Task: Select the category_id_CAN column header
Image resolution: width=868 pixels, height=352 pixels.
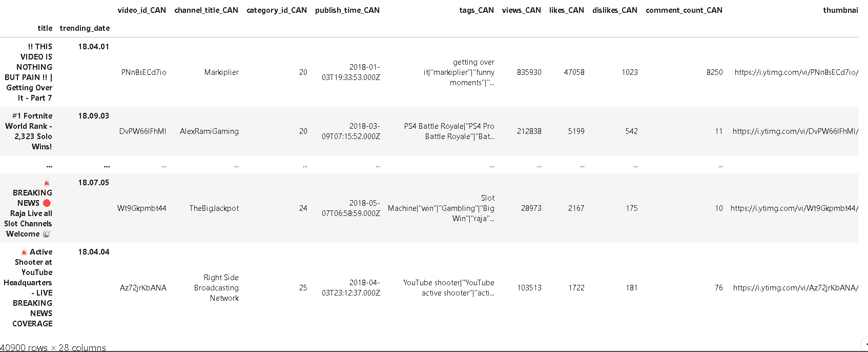Action: point(277,10)
